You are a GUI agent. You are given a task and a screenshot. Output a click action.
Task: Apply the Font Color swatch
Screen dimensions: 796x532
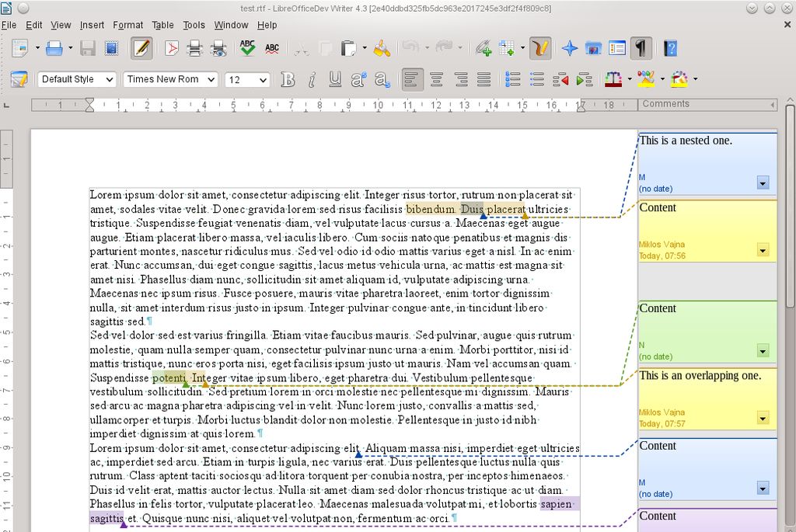[613, 80]
